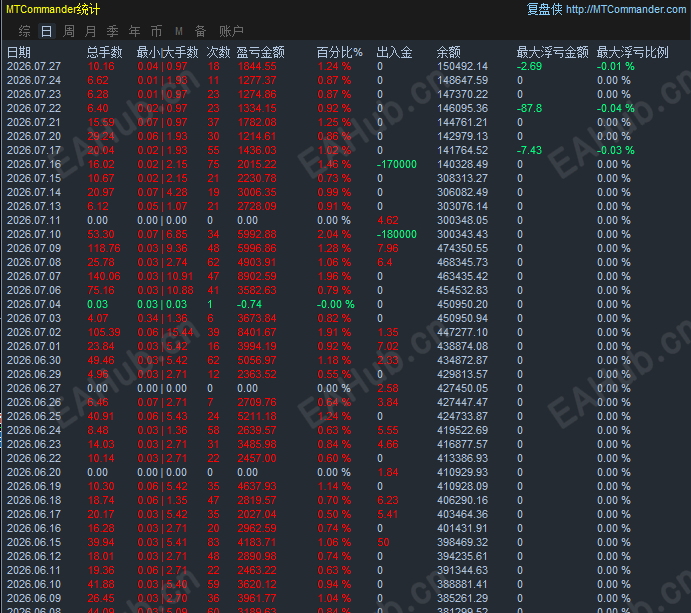Click the 百分比% column header
This screenshot has height=613, width=691.
[339, 52]
